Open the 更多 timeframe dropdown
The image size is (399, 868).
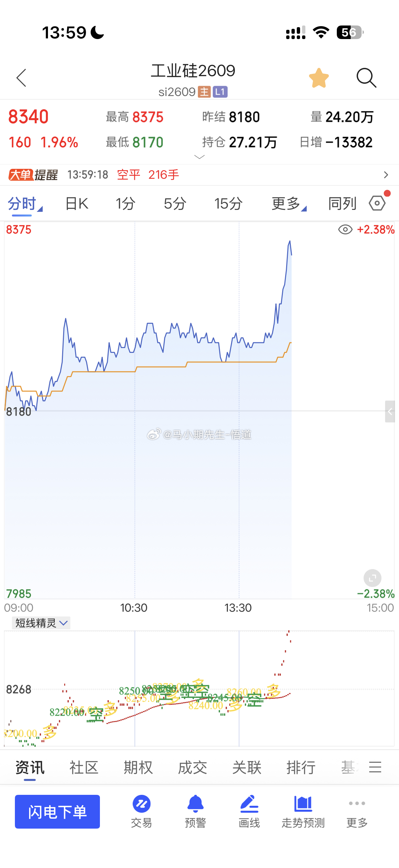pyautogui.click(x=289, y=204)
